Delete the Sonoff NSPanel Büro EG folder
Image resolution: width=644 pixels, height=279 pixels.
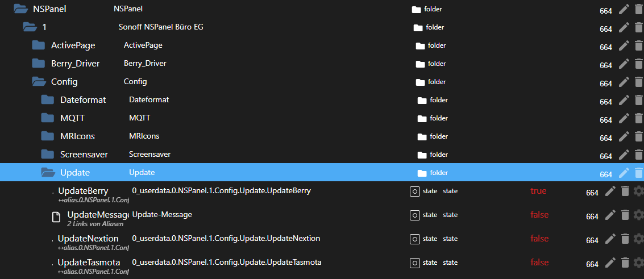638,27
